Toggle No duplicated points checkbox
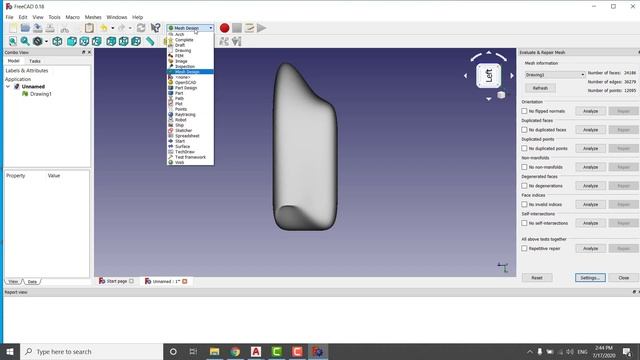 (524, 148)
